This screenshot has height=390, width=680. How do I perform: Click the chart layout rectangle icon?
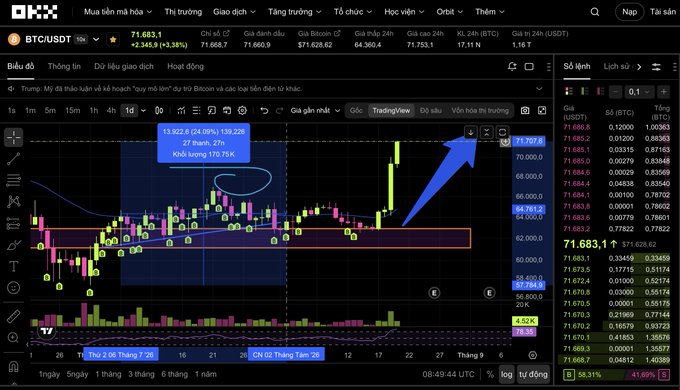coord(529,66)
